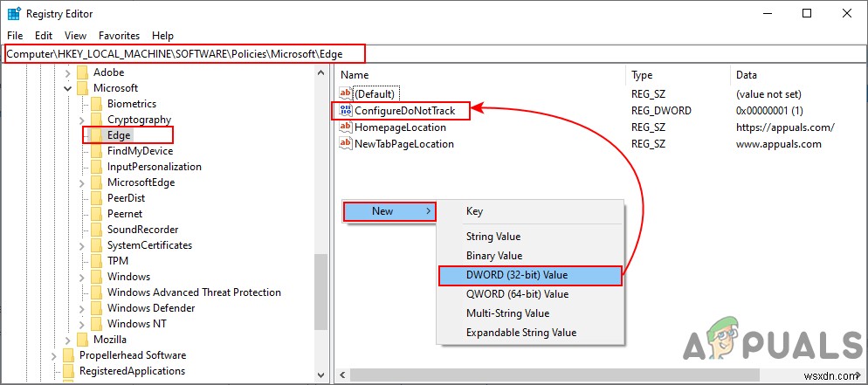Click the Peernet folder icon
Image resolution: width=868 pixels, height=385 pixels.
(97, 214)
